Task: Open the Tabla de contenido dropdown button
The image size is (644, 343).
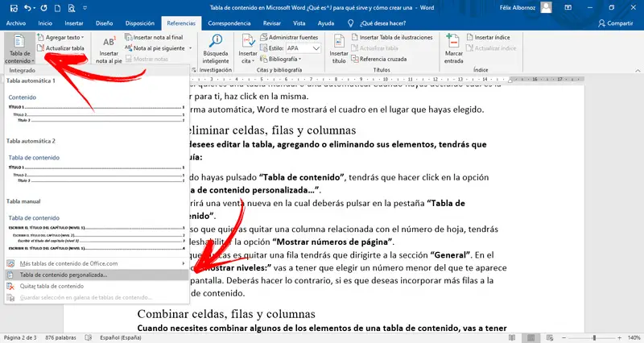Action: point(19,49)
